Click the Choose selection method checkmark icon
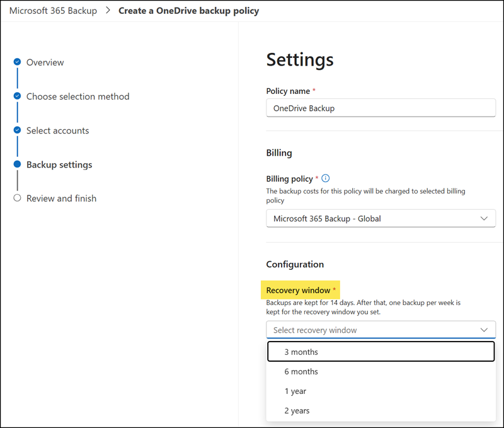This screenshot has width=504, height=428. pos(18,96)
